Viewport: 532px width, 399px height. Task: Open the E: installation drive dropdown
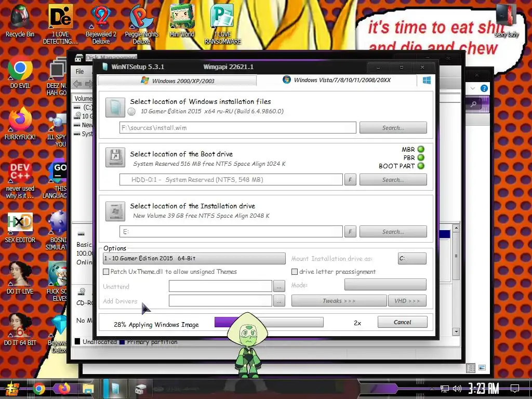click(231, 232)
